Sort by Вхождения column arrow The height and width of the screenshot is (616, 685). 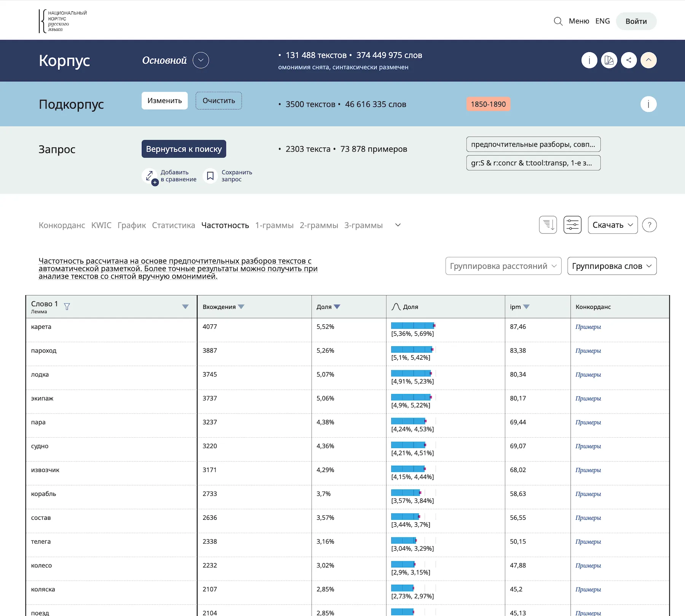click(x=241, y=307)
